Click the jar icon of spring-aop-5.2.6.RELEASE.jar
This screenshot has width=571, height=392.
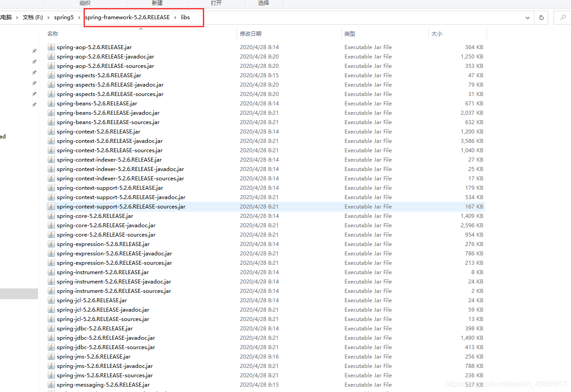point(51,47)
